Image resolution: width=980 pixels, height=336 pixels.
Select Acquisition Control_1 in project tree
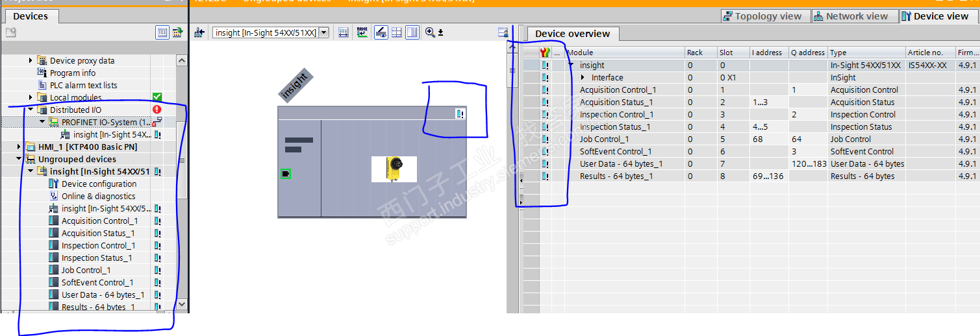(x=100, y=221)
